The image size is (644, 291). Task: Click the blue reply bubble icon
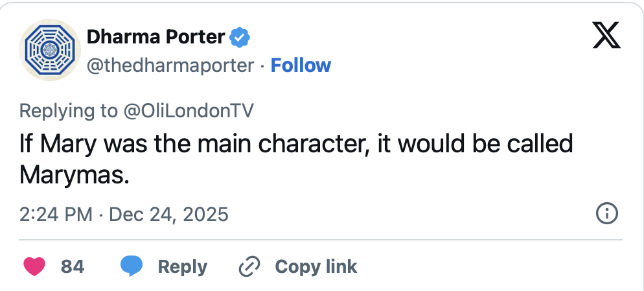[132, 266]
